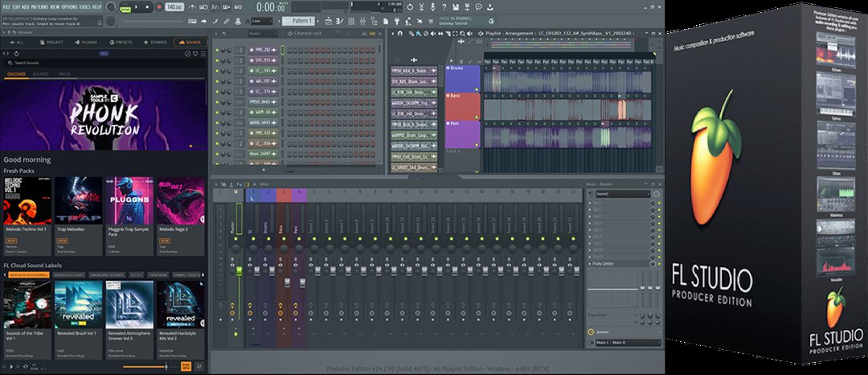The width and height of the screenshot is (868, 375).
Task: Click the speech bubble icon in top toolbar
Action: point(478,7)
